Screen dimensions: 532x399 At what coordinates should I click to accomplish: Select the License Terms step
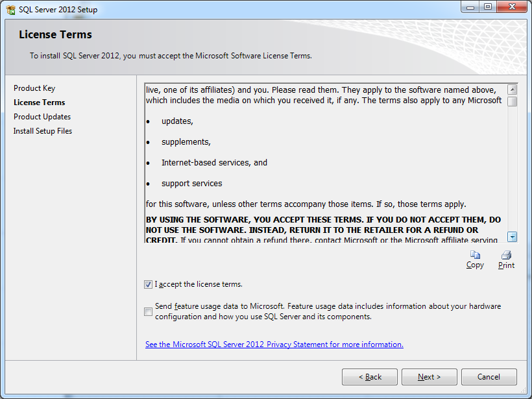click(x=40, y=103)
